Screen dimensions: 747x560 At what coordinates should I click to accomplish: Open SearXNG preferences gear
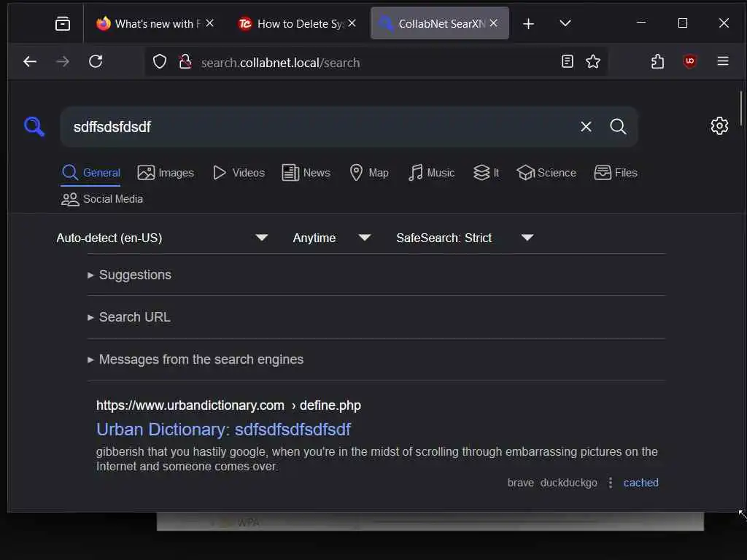[x=719, y=125]
